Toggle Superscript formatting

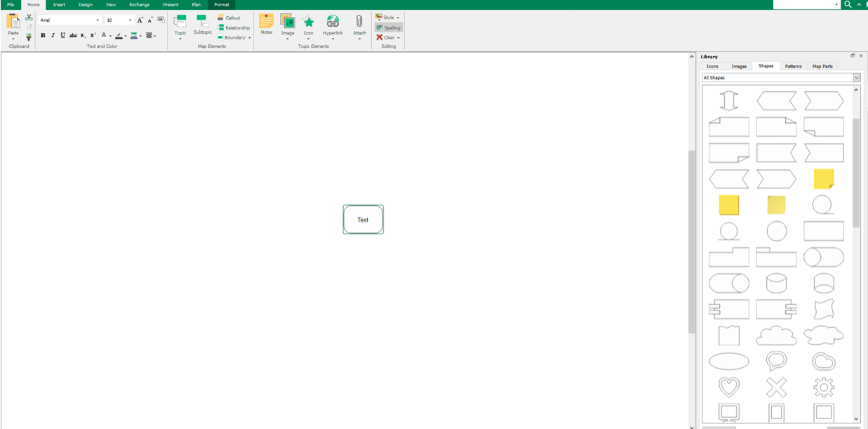(x=93, y=35)
